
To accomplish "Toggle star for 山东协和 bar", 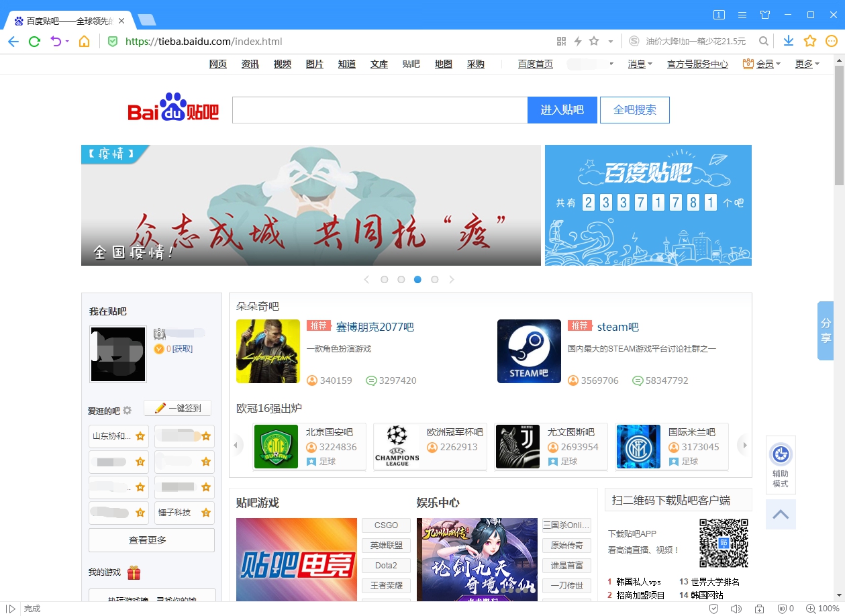I will coord(140,436).
